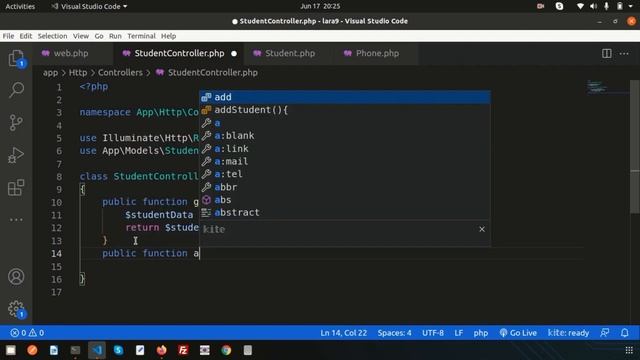Select the 'abstract' keyword suggestion
The image size is (640, 360).
(345, 213)
